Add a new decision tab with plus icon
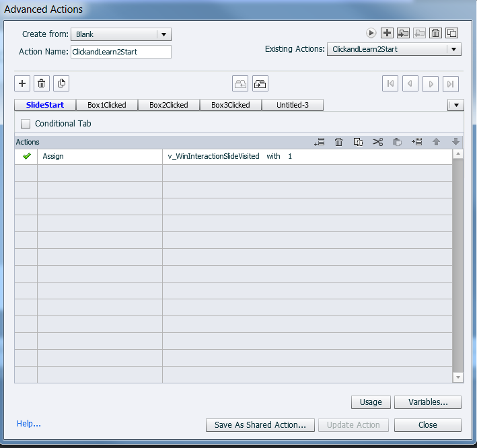The width and height of the screenshot is (477, 448). [22, 83]
